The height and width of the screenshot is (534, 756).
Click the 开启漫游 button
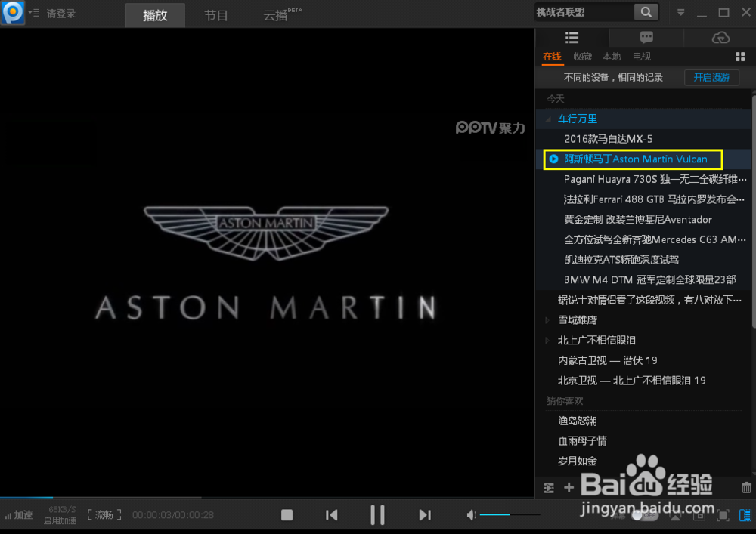(711, 78)
